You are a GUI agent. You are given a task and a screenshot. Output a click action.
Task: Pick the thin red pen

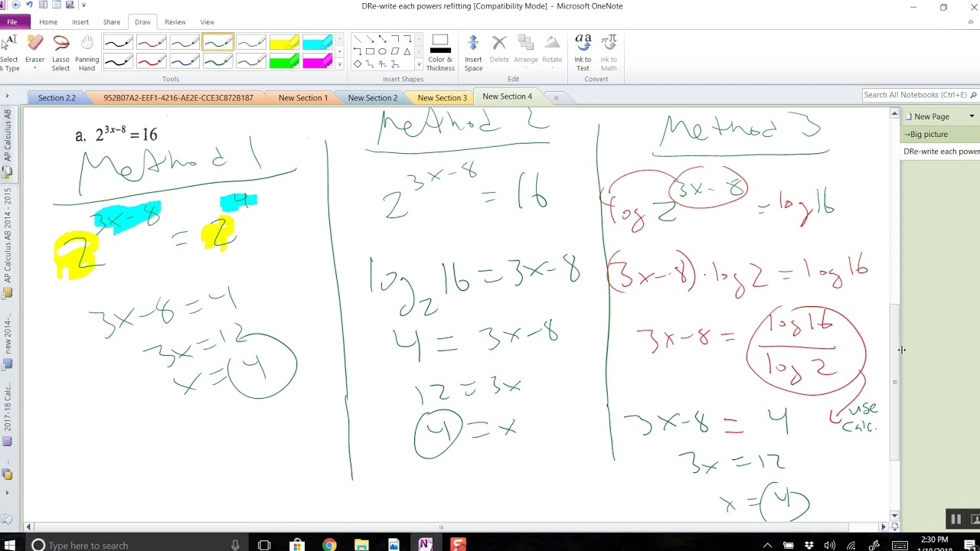pos(151,43)
